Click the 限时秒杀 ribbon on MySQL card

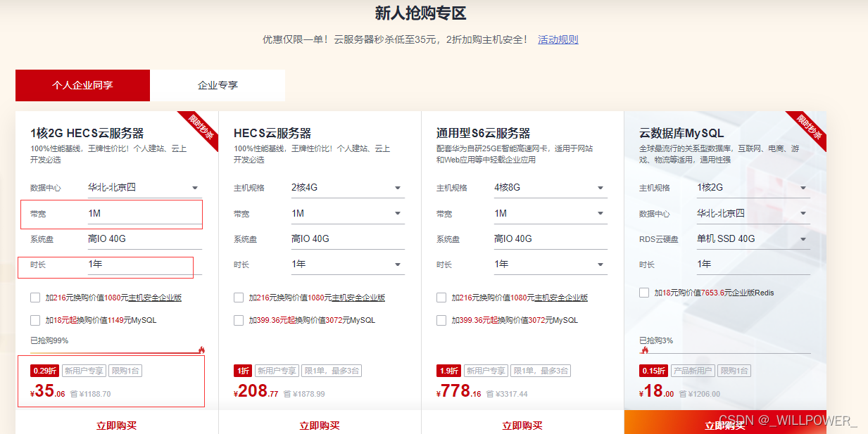click(x=807, y=129)
